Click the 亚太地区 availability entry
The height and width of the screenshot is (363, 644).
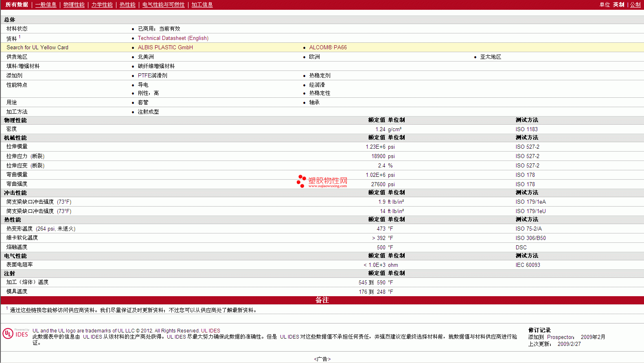pos(491,57)
